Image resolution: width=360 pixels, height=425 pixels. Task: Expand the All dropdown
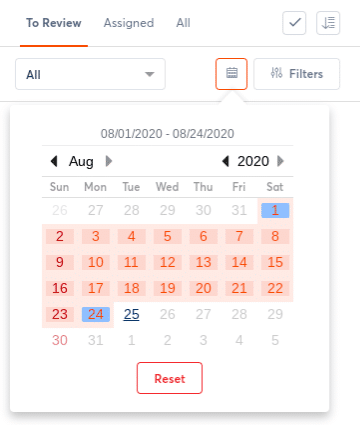tap(90, 74)
